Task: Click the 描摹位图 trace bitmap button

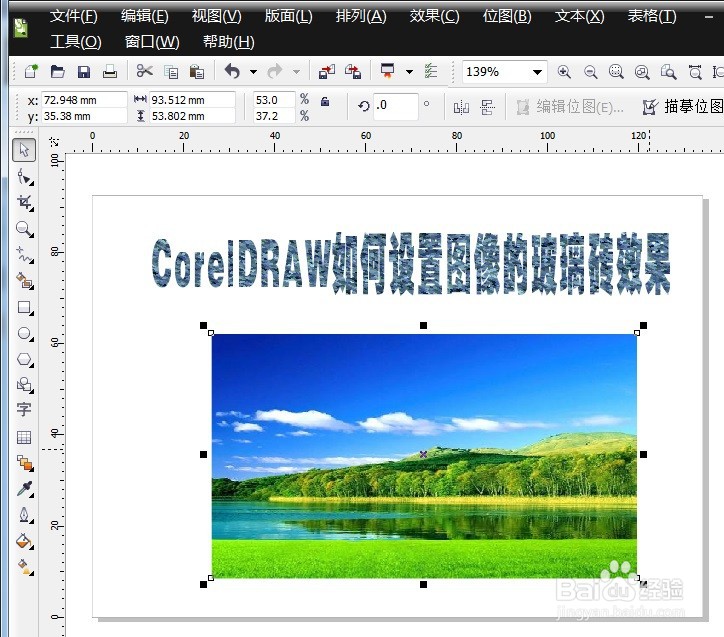Action: [x=683, y=107]
